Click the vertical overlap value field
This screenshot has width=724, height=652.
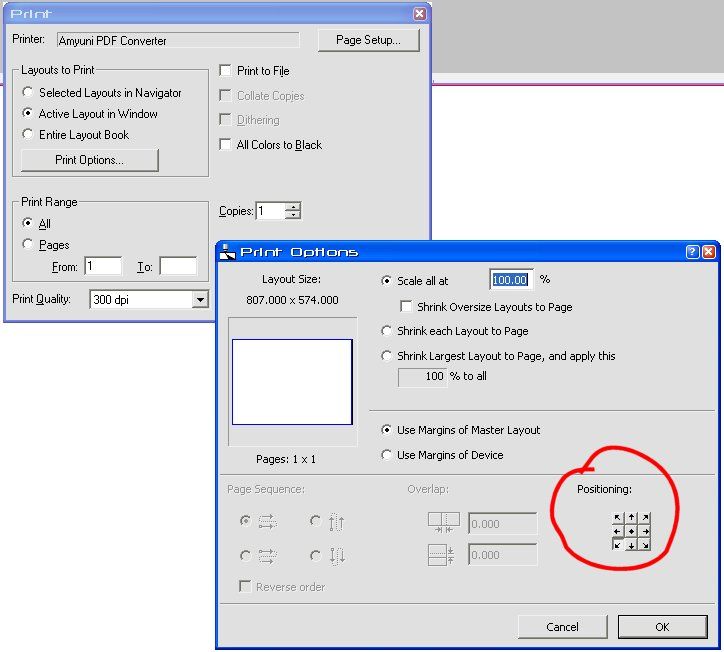tap(503, 555)
